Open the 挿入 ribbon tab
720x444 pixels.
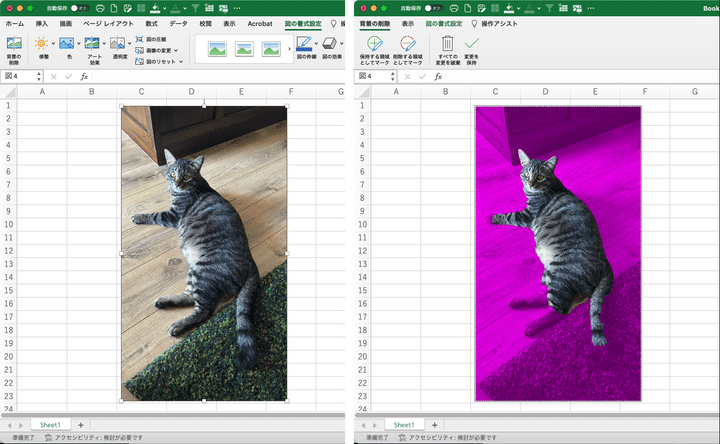pyautogui.click(x=42, y=22)
